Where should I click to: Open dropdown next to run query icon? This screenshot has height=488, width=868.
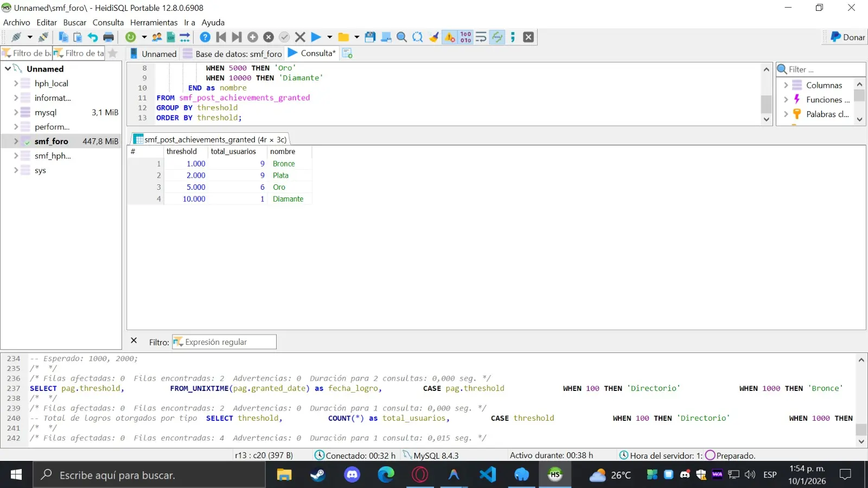(329, 37)
